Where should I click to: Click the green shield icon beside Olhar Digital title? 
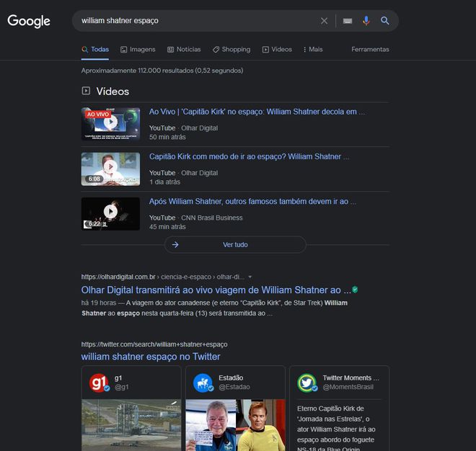click(x=355, y=290)
